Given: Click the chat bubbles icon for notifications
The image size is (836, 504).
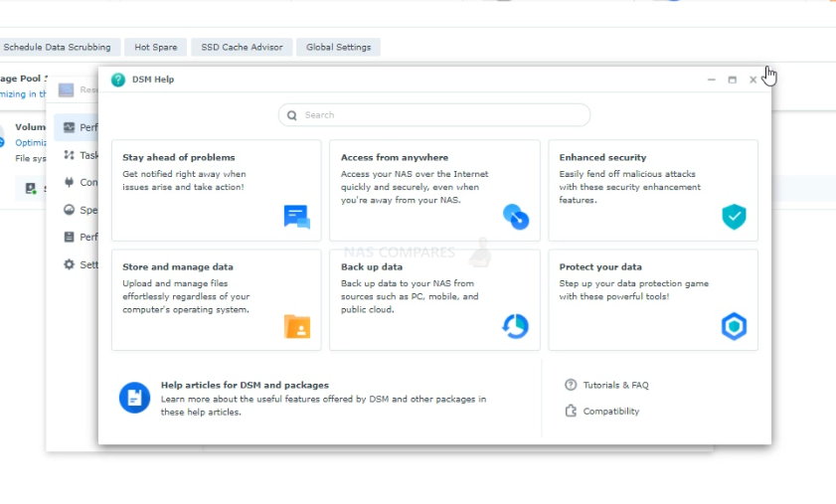Looking at the screenshot, I should point(297,217).
